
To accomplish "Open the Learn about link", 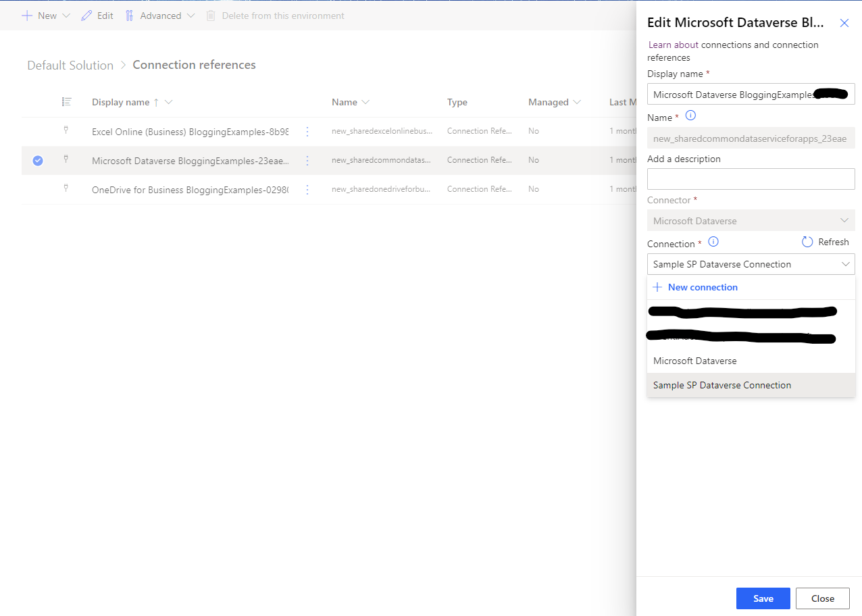I will point(673,45).
